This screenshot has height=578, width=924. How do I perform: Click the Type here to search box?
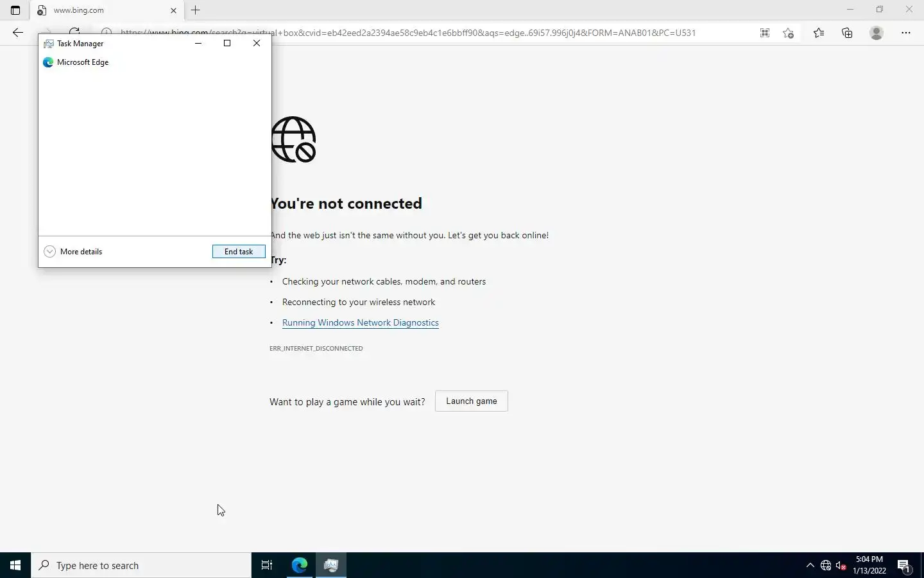coord(141,565)
